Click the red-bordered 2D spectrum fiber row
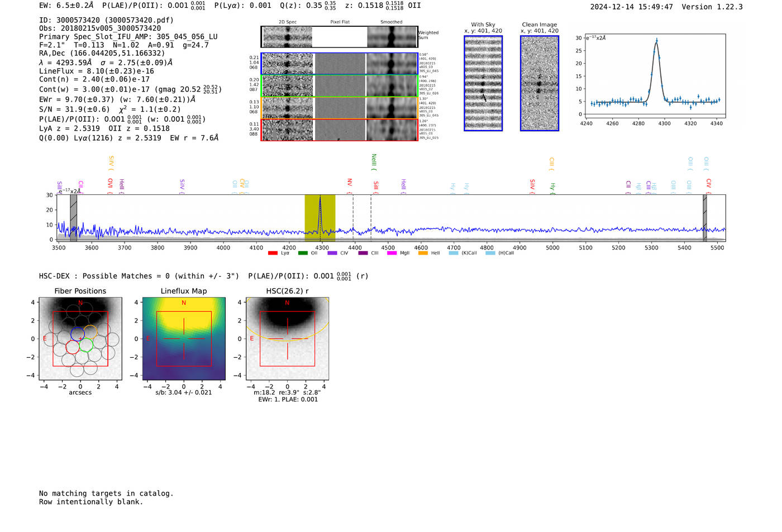Screen dimensions: 782x532 click(340, 130)
